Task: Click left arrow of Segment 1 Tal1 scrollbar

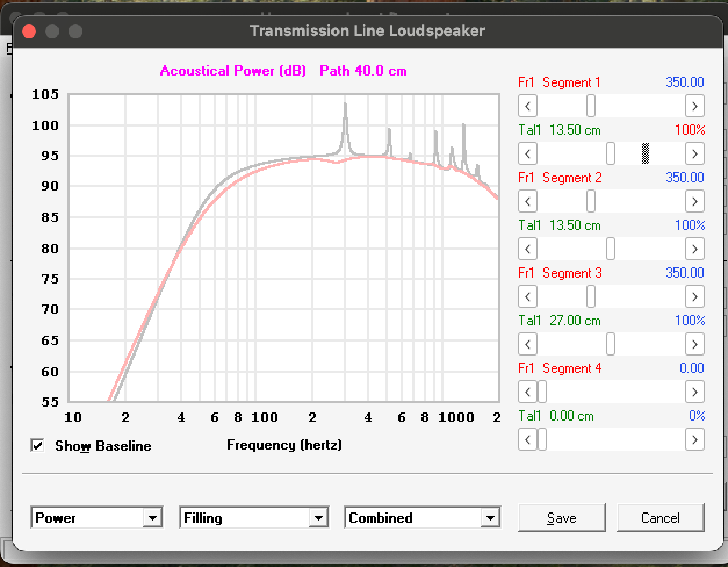Action: coord(528,154)
